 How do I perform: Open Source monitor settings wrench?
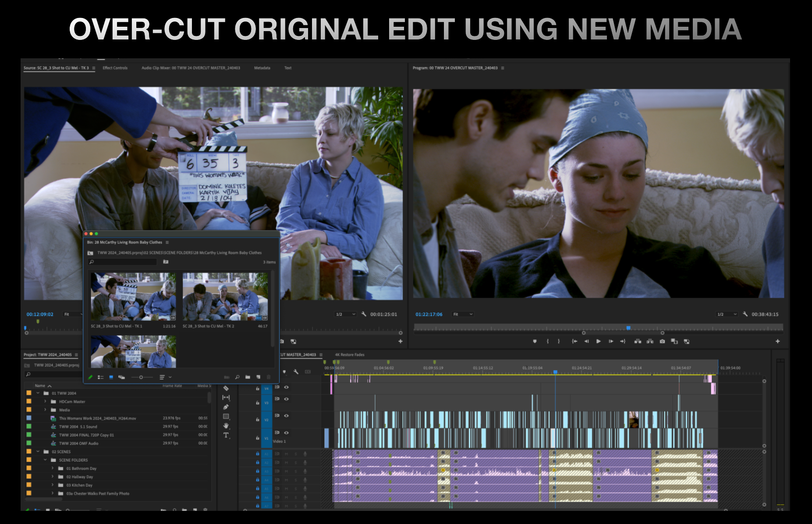point(363,314)
